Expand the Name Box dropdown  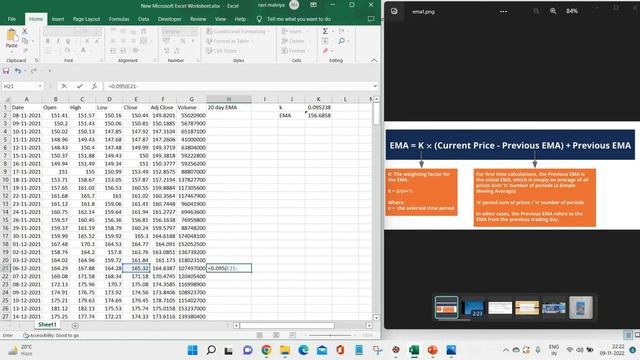(40, 86)
